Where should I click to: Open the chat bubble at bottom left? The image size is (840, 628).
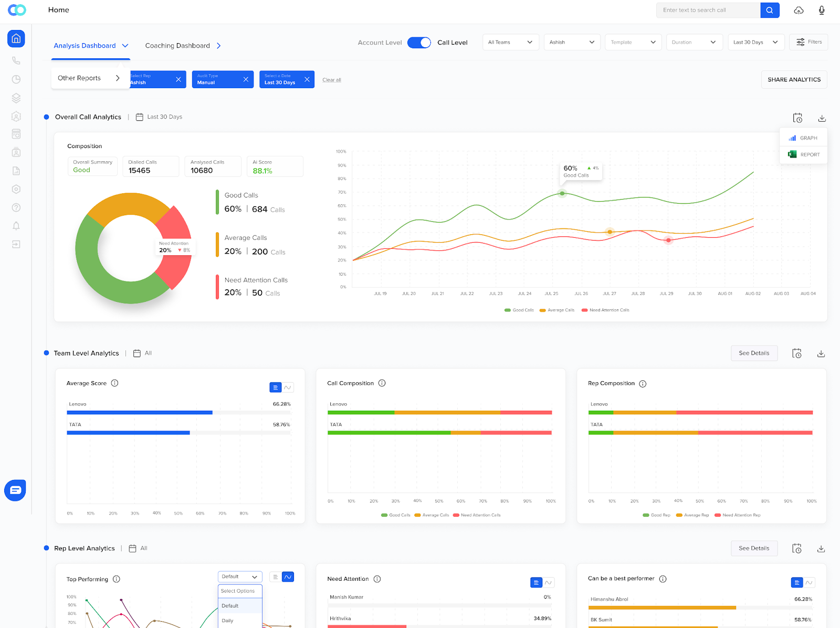(15, 490)
